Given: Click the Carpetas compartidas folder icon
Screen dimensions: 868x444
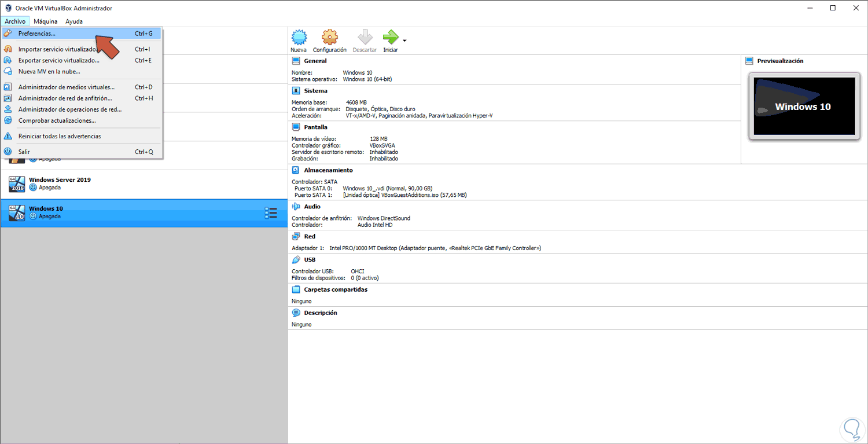Looking at the screenshot, I should 296,289.
